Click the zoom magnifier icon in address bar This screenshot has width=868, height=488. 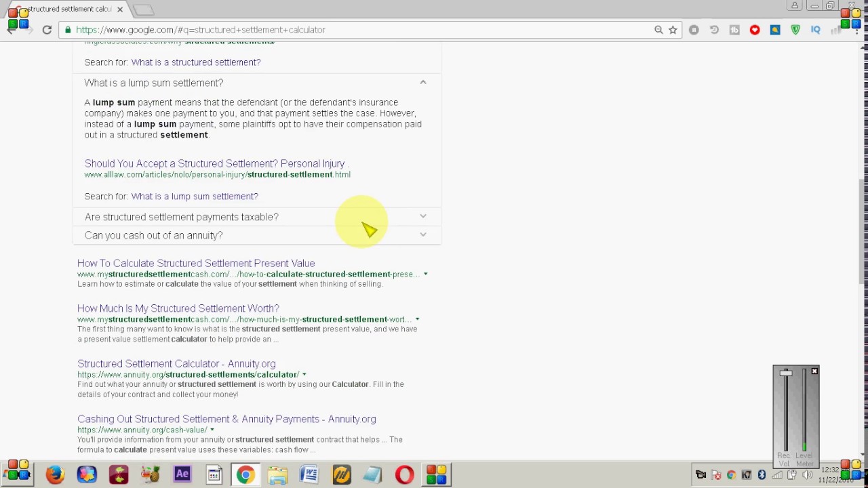pyautogui.click(x=658, y=30)
